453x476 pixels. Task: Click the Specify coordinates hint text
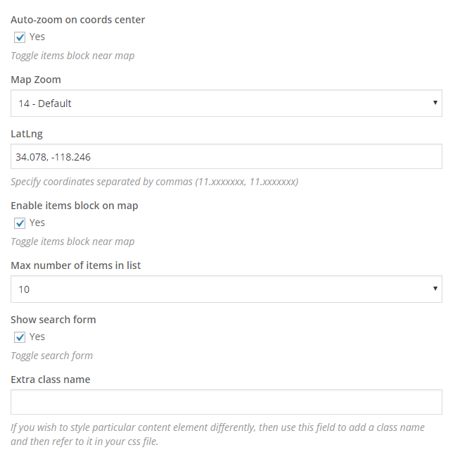[154, 182]
